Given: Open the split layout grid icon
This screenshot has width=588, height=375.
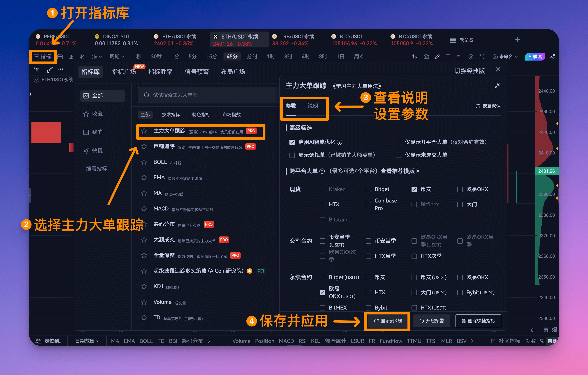Looking at the screenshot, I should 71,57.
